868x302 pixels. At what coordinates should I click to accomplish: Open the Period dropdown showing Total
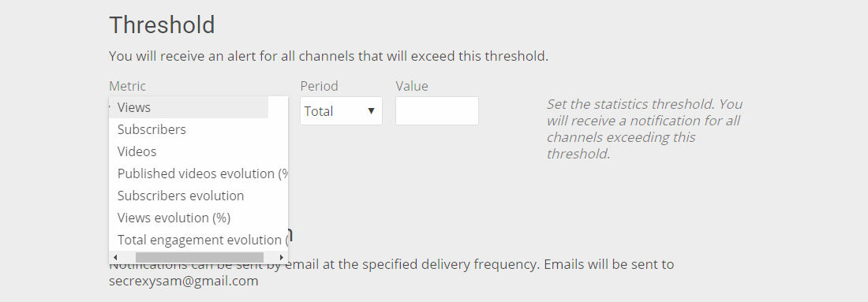pyautogui.click(x=341, y=111)
